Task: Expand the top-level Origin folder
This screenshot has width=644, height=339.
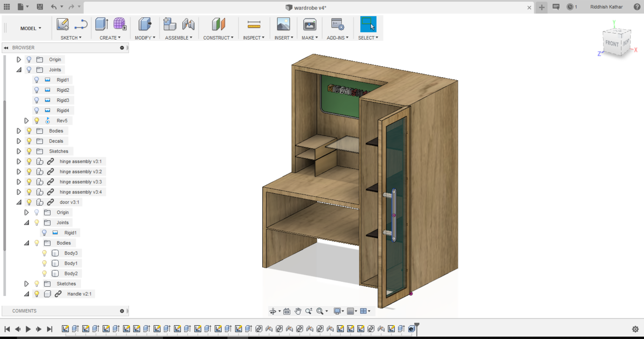Action: click(x=19, y=59)
